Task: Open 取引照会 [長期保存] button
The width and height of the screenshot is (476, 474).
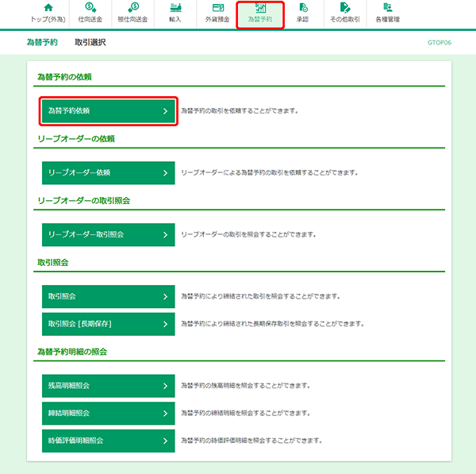Action: (x=109, y=324)
